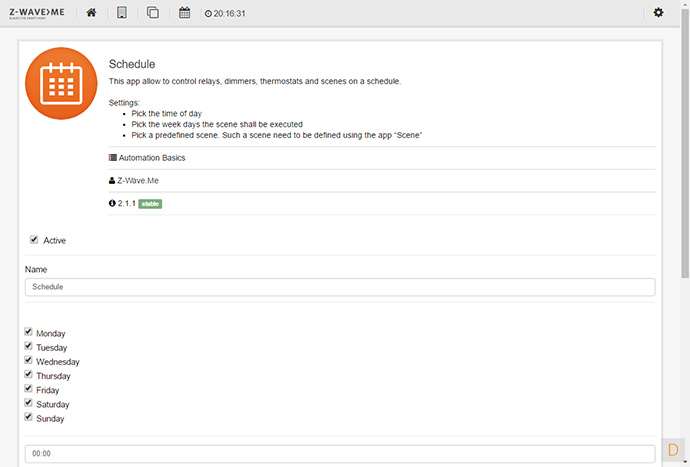Open the home page icon
Viewport: 690px width, 467px height.
[91, 13]
